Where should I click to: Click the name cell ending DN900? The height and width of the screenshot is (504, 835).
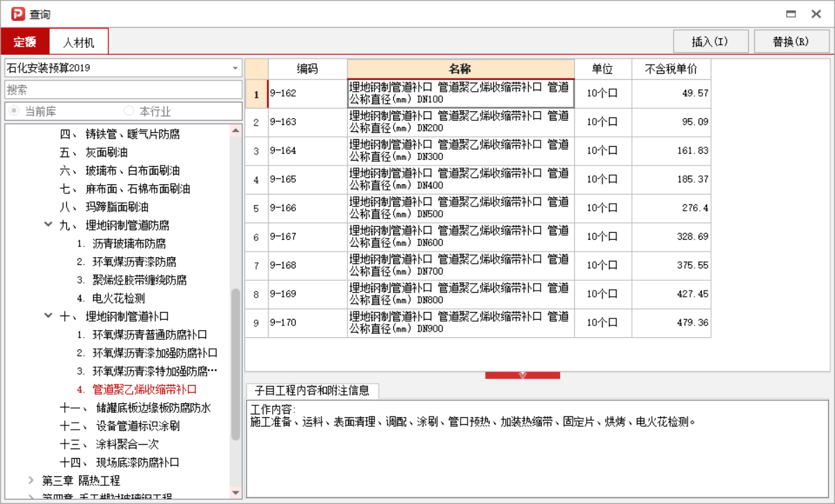pyautogui.click(x=461, y=323)
